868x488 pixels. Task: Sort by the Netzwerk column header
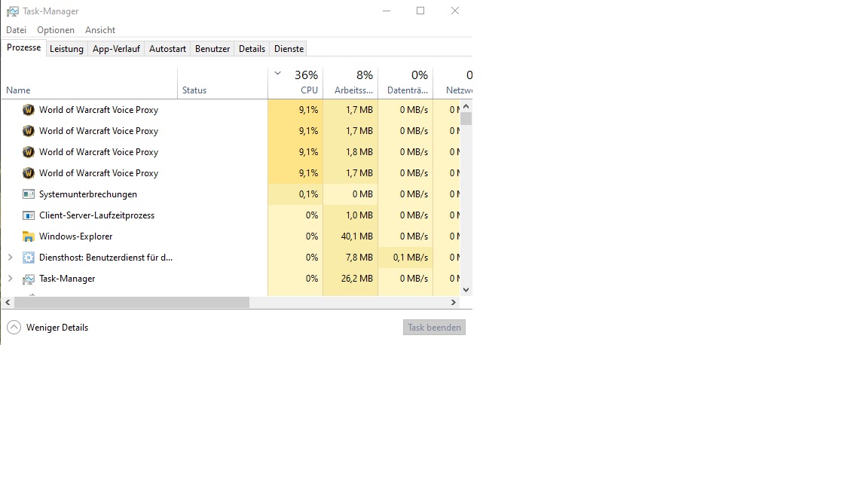(x=453, y=83)
